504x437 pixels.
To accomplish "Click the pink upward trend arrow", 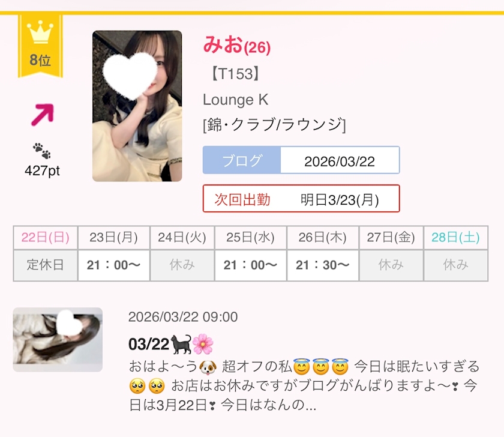I will point(43,115).
